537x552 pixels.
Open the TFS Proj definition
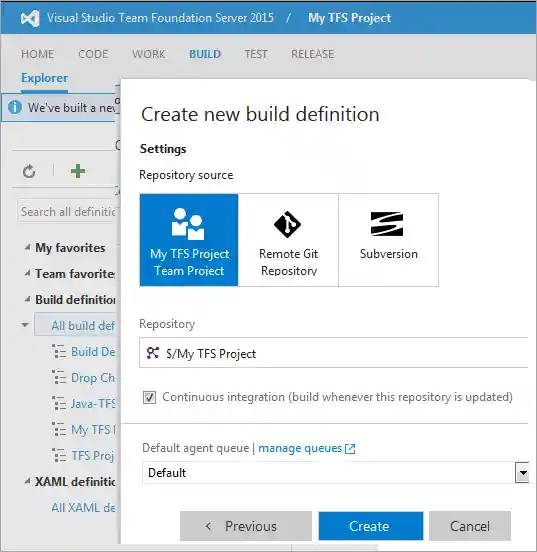pos(93,456)
